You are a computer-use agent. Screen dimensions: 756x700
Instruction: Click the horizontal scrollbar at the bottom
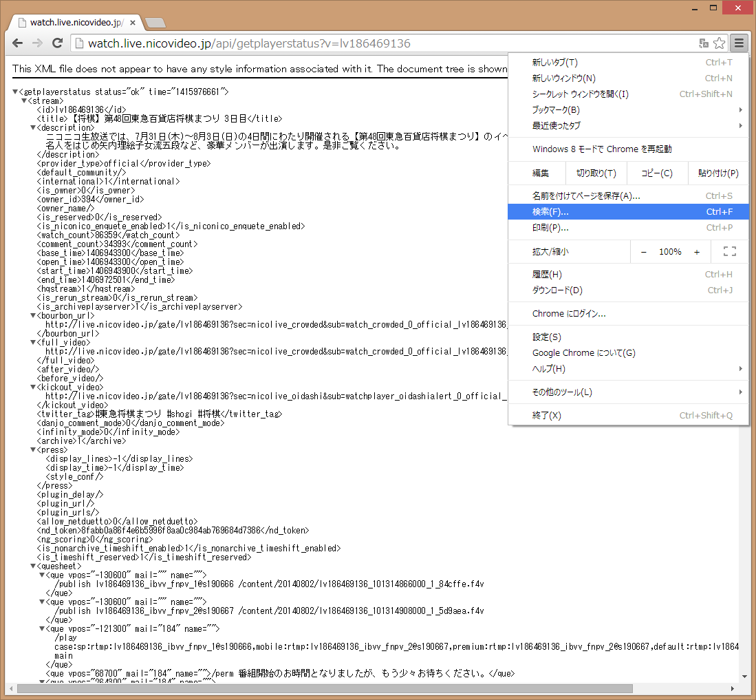coord(323,688)
